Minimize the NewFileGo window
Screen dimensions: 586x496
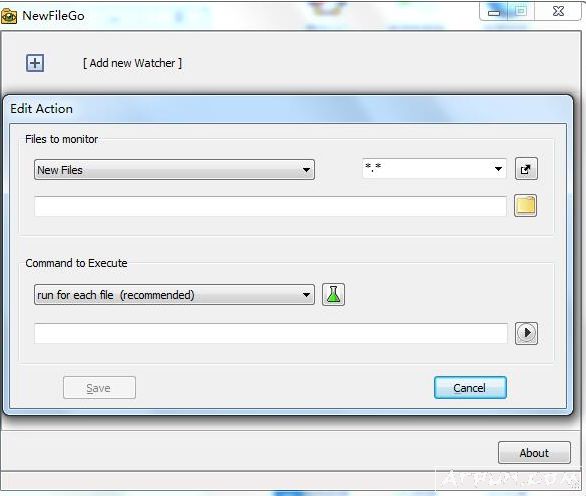pyautogui.click(x=494, y=12)
